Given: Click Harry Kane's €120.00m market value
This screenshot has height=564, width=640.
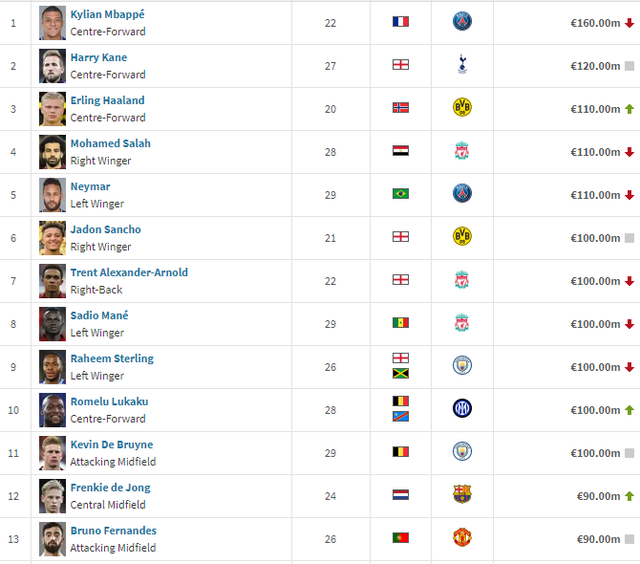Looking at the screenshot, I should click(x=596, y=66).
